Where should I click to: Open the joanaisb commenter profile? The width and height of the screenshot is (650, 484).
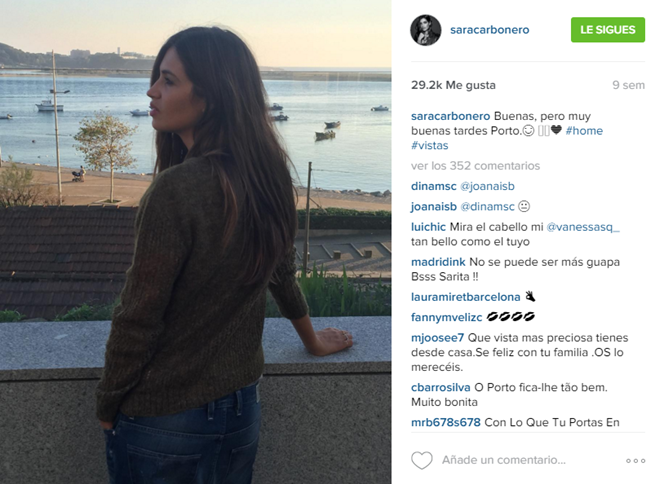434,206
